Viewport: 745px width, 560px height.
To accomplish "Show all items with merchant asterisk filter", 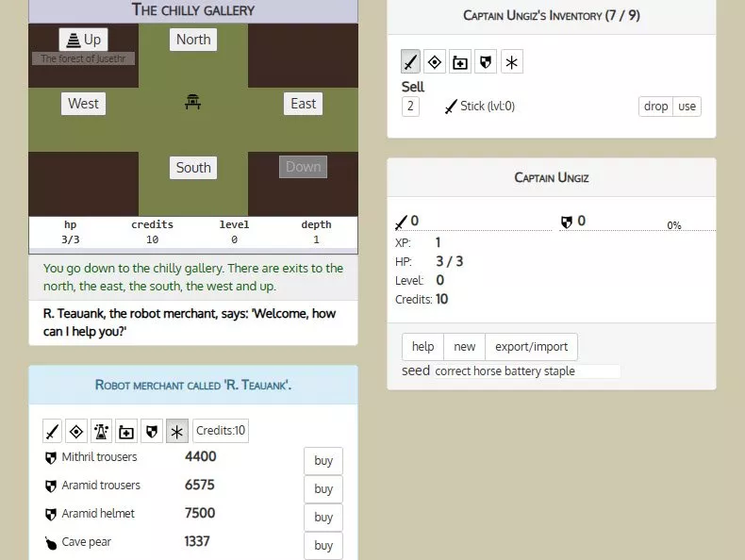I will point(177,432).
